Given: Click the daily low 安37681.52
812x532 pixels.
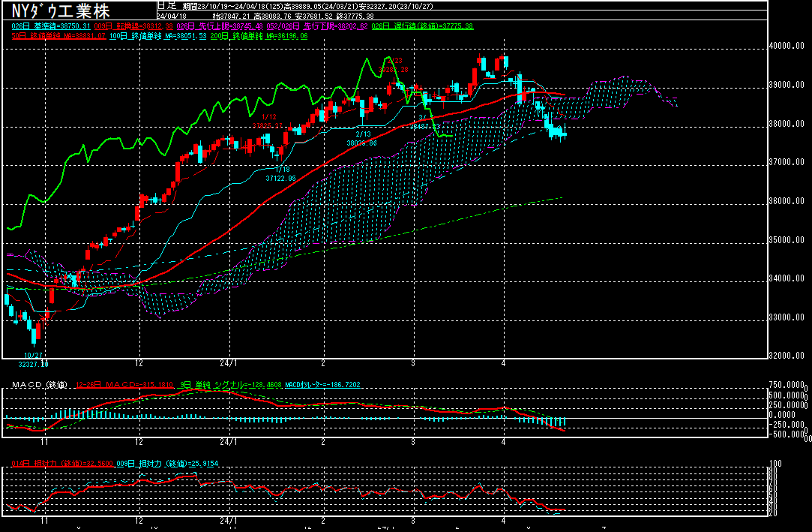Looking at the screenshot, I should tap(314, 16).
